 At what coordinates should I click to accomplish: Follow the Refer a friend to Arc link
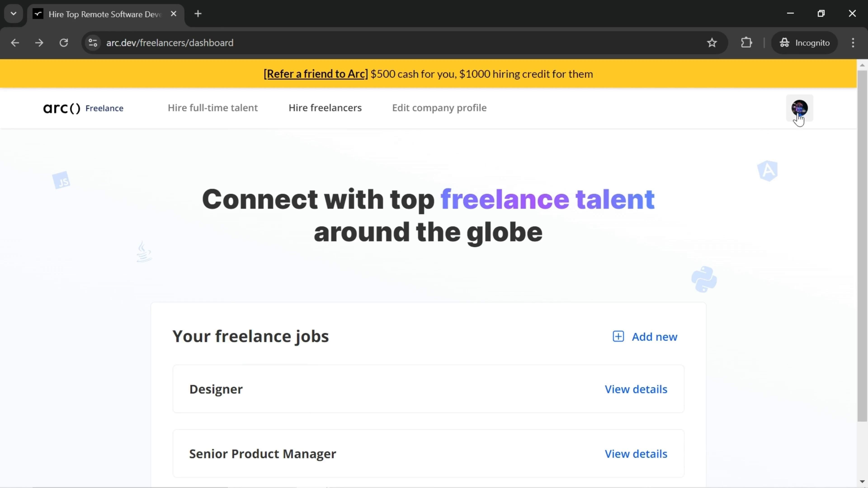315,74
